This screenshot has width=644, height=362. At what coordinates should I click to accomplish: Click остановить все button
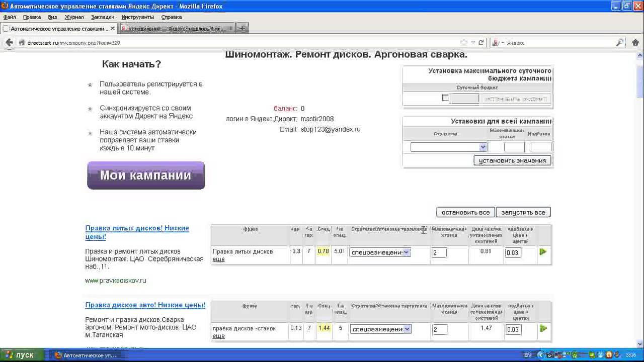tap(465, 212)
